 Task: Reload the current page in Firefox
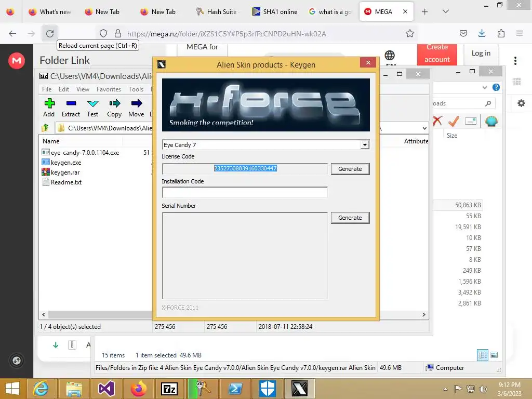pos(50,33)
